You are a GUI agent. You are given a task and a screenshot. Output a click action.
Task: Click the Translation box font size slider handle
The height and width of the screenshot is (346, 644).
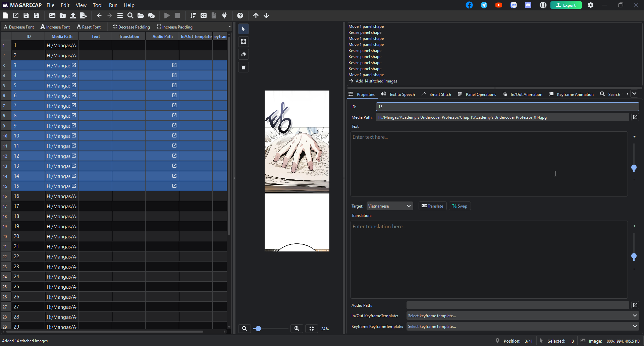pyautogui.click(x=634, y=257)
